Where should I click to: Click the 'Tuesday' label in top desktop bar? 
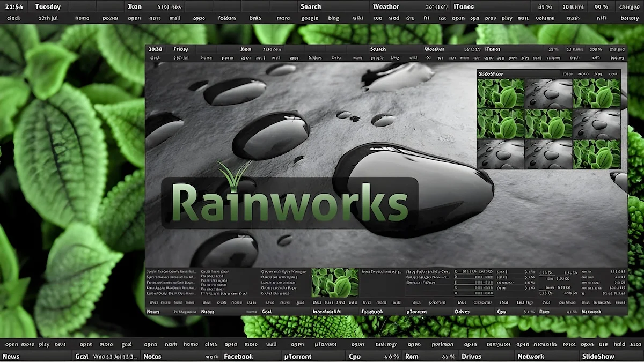coord(48,6)
